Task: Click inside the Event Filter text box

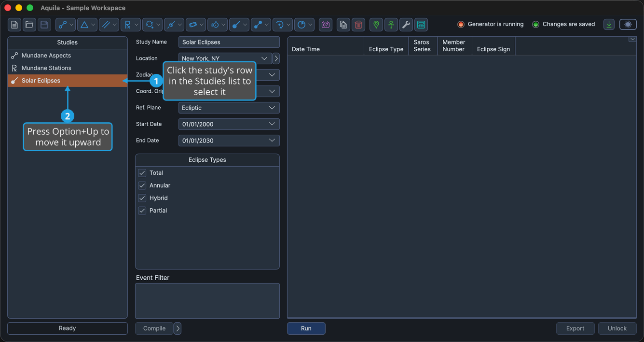Action: point(207,301)
